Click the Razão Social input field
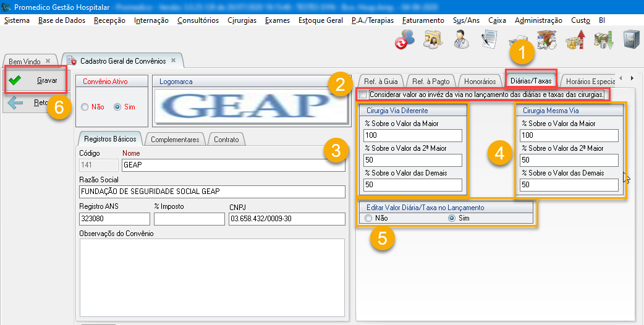 tap(212, 192)
